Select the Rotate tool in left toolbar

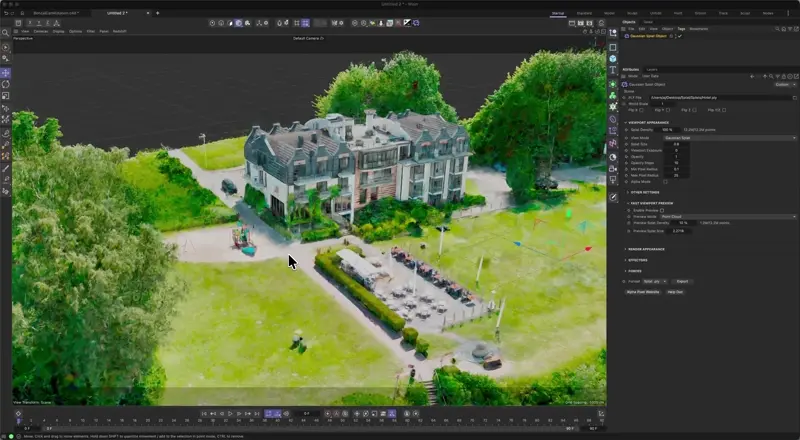coord(6,84)
